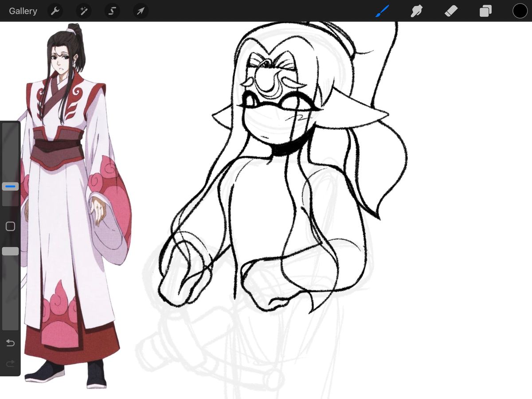The height and width of the screenshot is (399, 532).
Task: Select the Smudge tool
Action: click(416, 11)
